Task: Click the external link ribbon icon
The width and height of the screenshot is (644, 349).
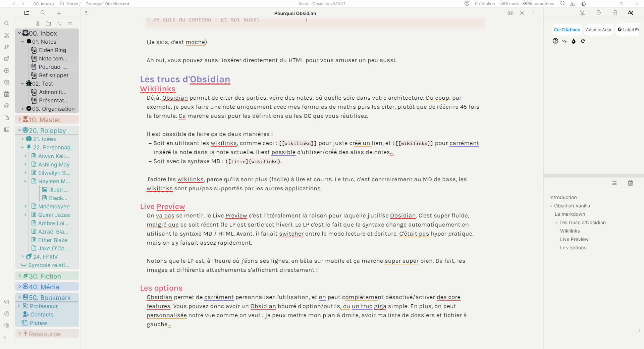Action: coord(6,59)
